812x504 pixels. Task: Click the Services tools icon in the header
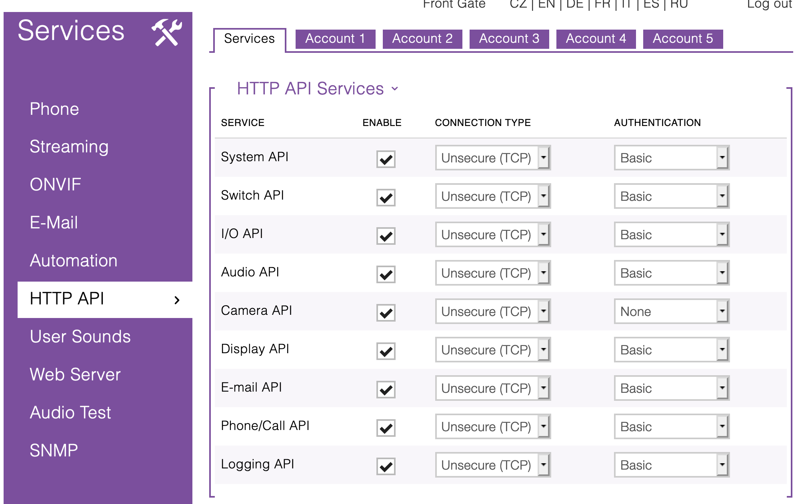pos(166,32)
